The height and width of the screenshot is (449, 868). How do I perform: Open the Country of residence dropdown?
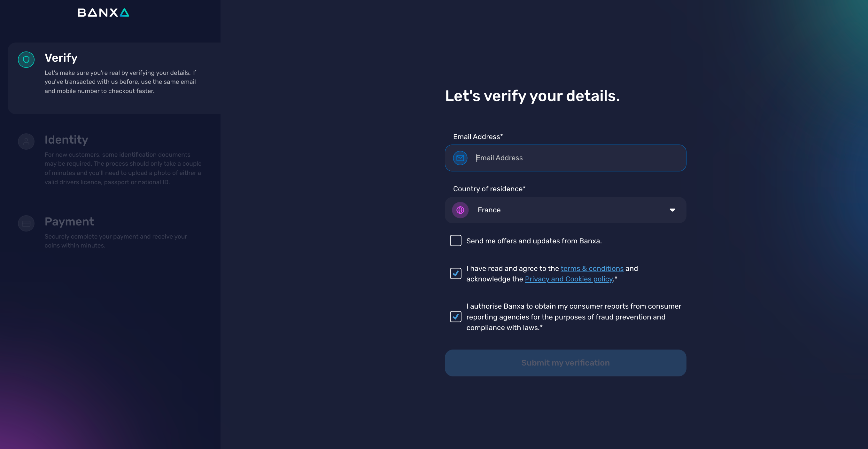tap(565, 210)
